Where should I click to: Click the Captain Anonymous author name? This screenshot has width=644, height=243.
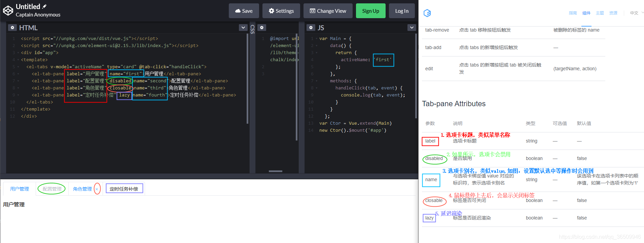tap(38, 15)
